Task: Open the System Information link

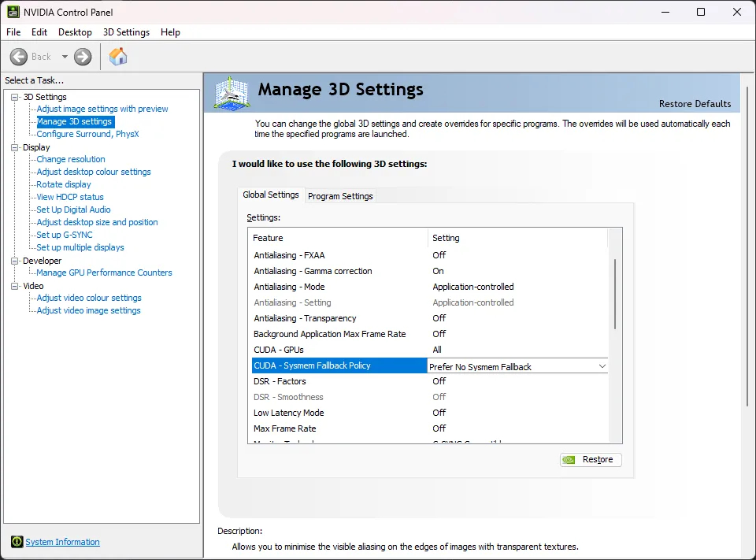Action: pos(62,542)
